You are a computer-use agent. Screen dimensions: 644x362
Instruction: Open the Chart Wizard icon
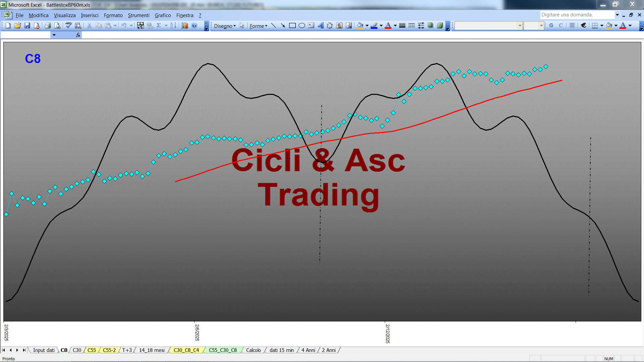(184, 25)
